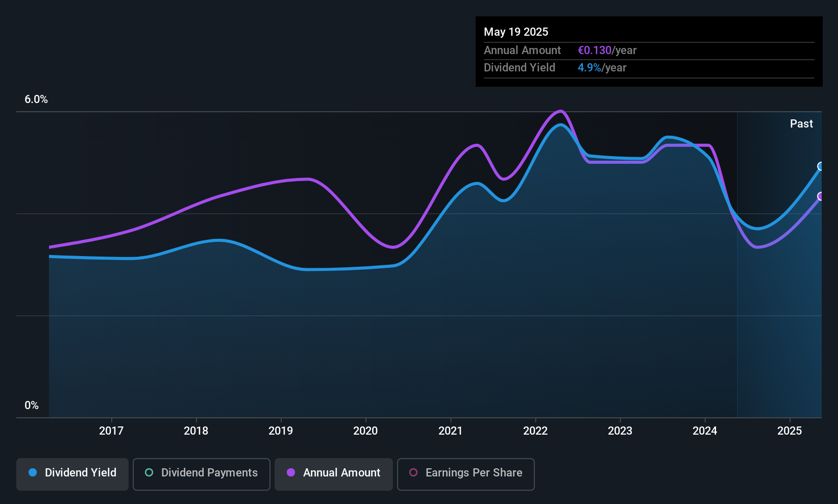Click the €0.130/year value in tooltip
Screen dimensions: 838x504
click(607, 51)
